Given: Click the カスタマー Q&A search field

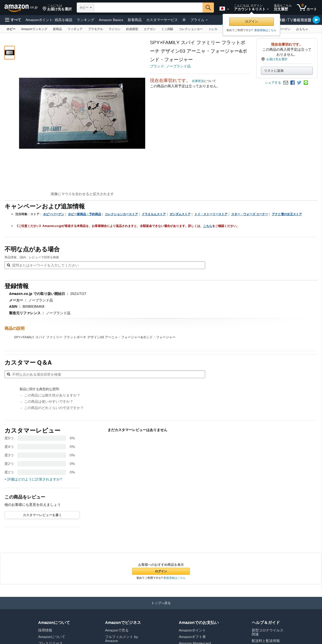Looking at the screenshot, I should 105,374.
